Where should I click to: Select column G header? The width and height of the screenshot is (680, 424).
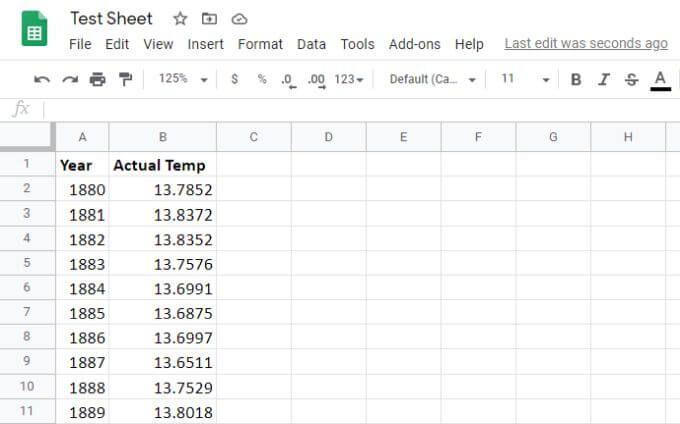click(x=553, y=137)
